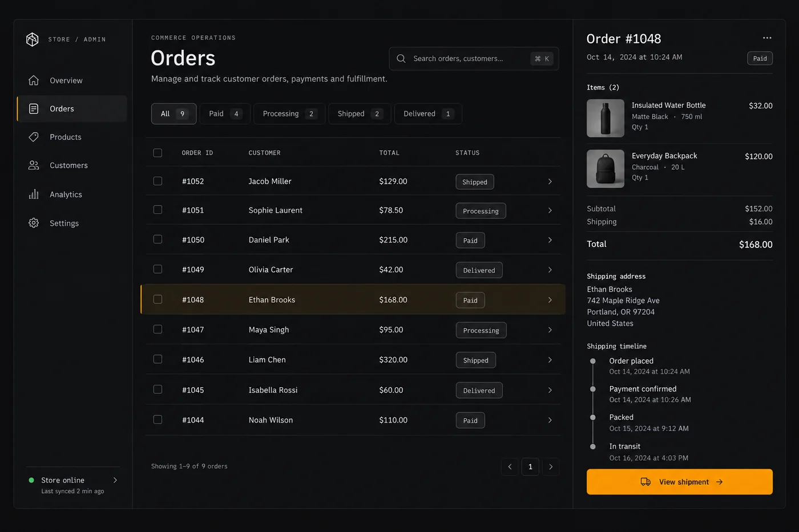Select the checkbox for order #1045
Viewport: 799px width, 532px height.
pyautogui.click(x=158, y=389)
